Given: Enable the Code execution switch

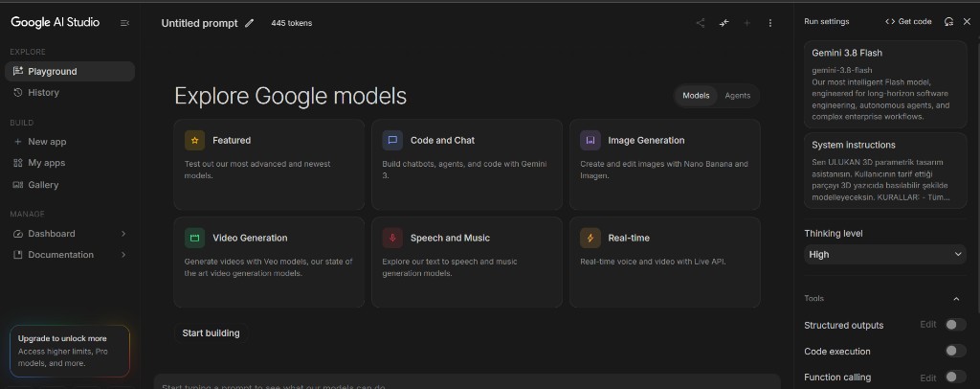Looking at the screenshot, I should [955, 351].
